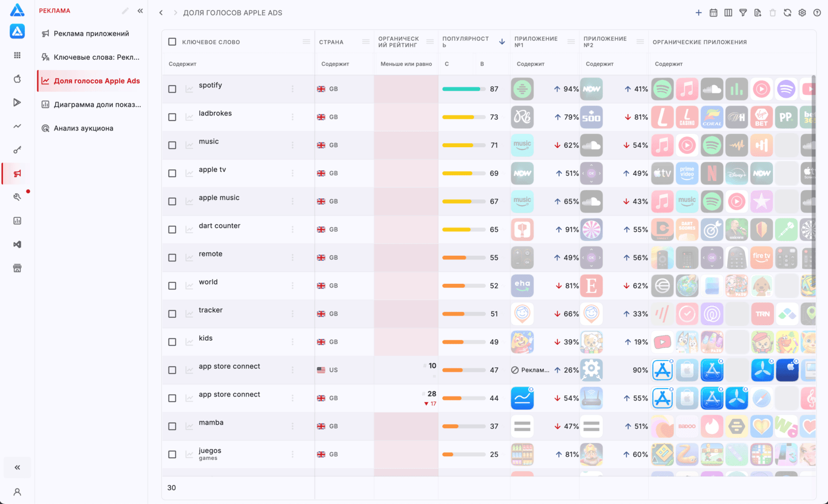Viewport: 828px width, 504px height.
Task: Expand the bottom-left sidebar chevrons
Action: 17,467
